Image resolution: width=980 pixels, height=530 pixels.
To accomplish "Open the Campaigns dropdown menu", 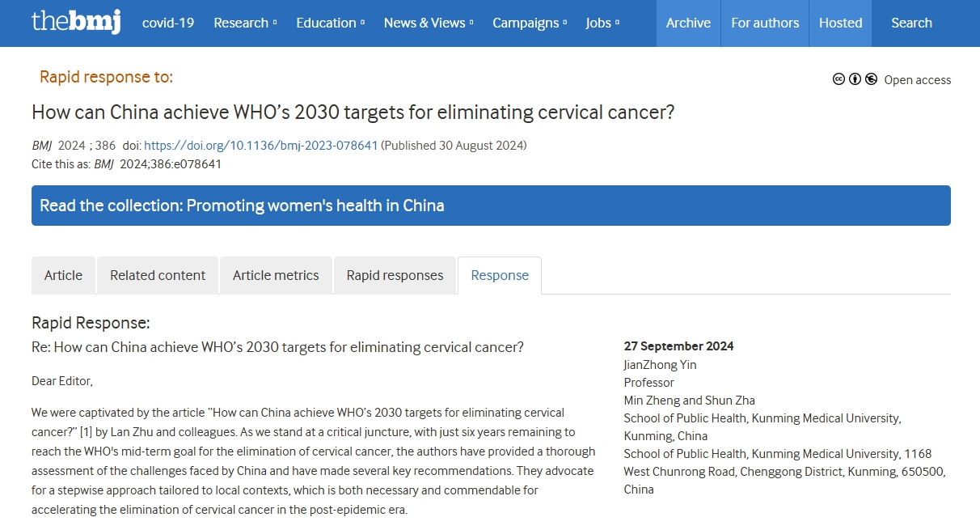I will pyautogui.click(x=530, y=23).
